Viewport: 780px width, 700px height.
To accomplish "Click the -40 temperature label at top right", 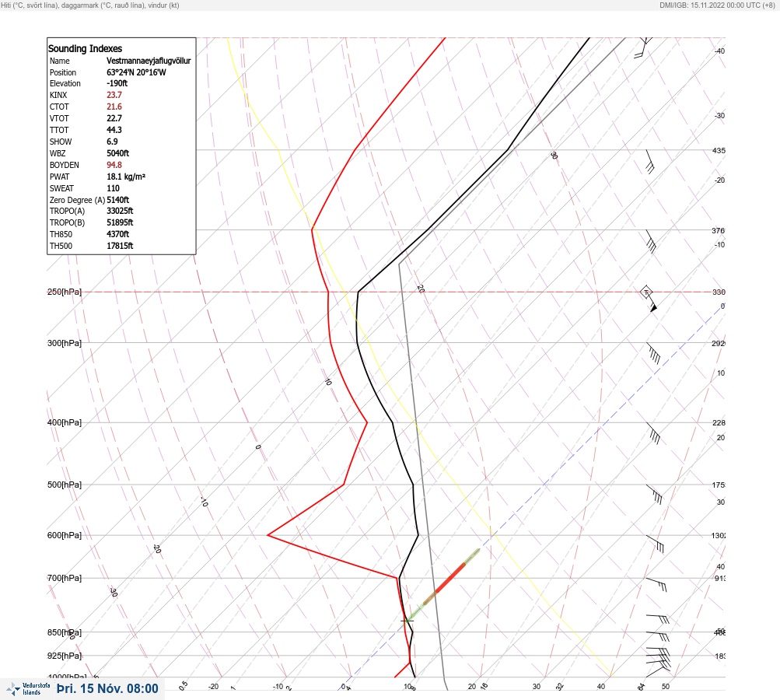I will coord(720,51).
